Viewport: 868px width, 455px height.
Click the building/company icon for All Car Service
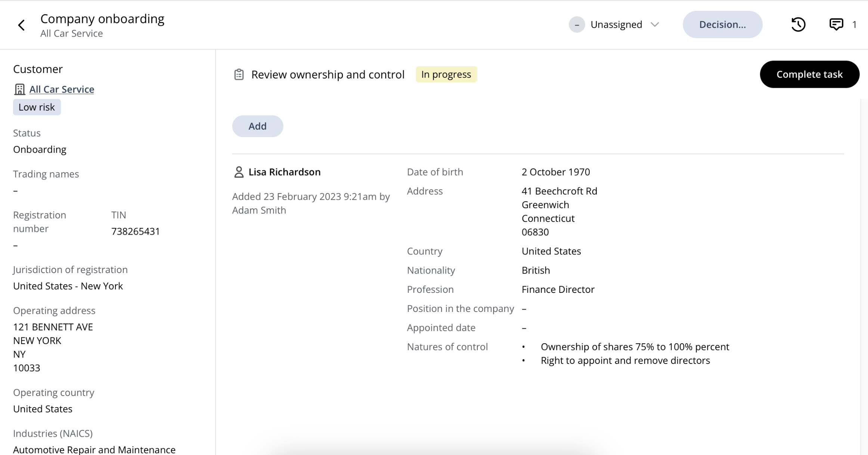click(x=19, y=89)
